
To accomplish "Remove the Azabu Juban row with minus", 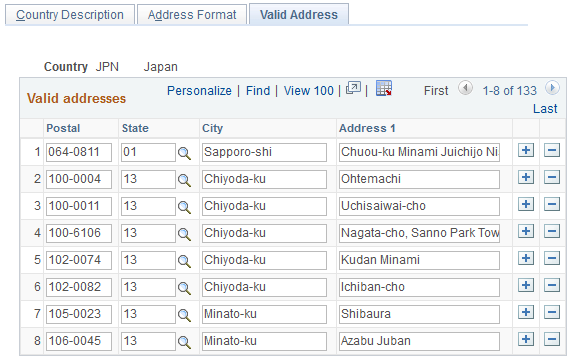I will coord(552,340).
